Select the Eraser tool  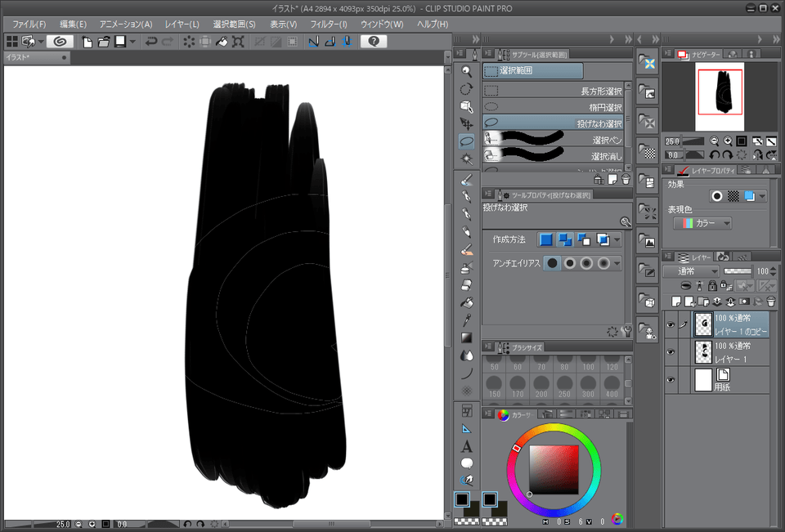[466, 285]
